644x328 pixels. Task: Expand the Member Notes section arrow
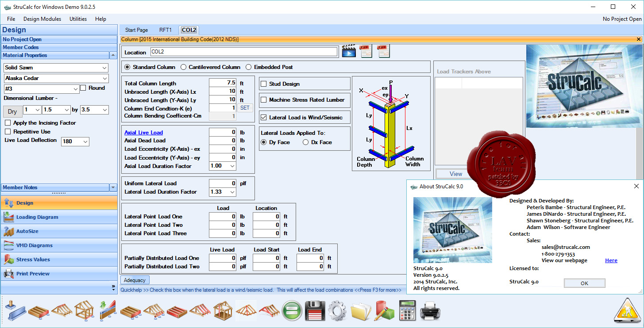[x=113, y=187]
